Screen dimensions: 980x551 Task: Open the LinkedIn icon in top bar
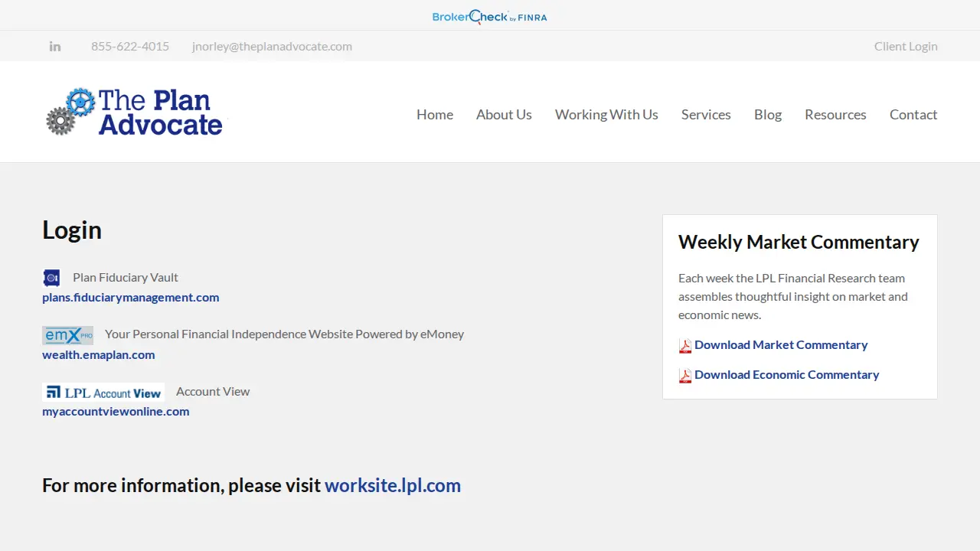click(x=55, y=46)
